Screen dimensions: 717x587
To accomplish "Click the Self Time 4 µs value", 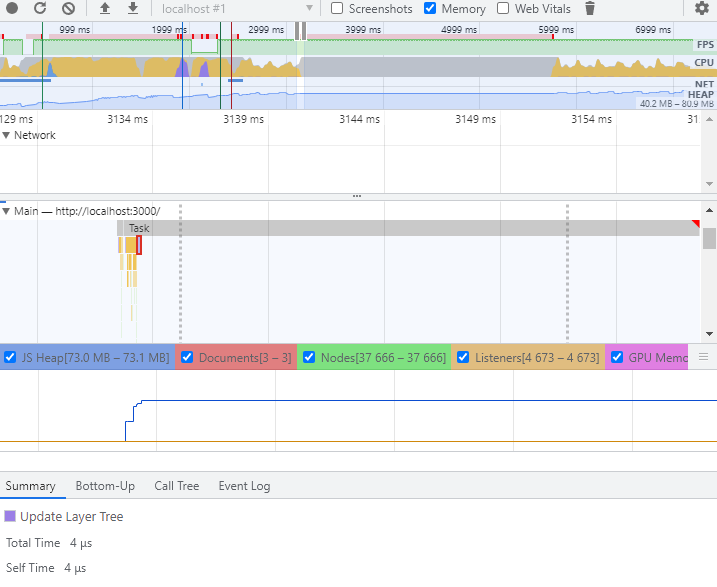I will tap(75, 568).
